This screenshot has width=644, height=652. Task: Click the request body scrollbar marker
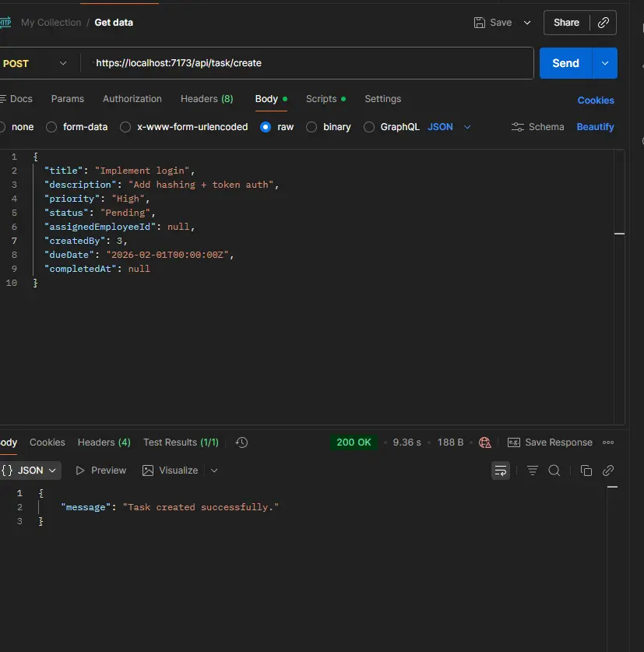tap(620, 234)
